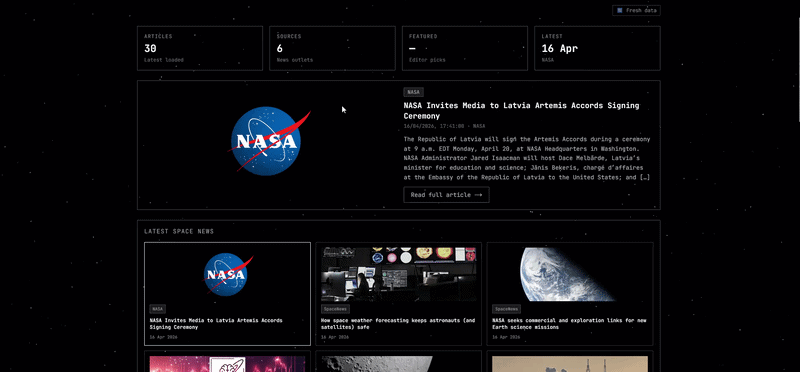This screenshot has height=372, width=800.
Task: Open the NASA logo thumbnail in the news grid
Action: (x=227, y=274)
